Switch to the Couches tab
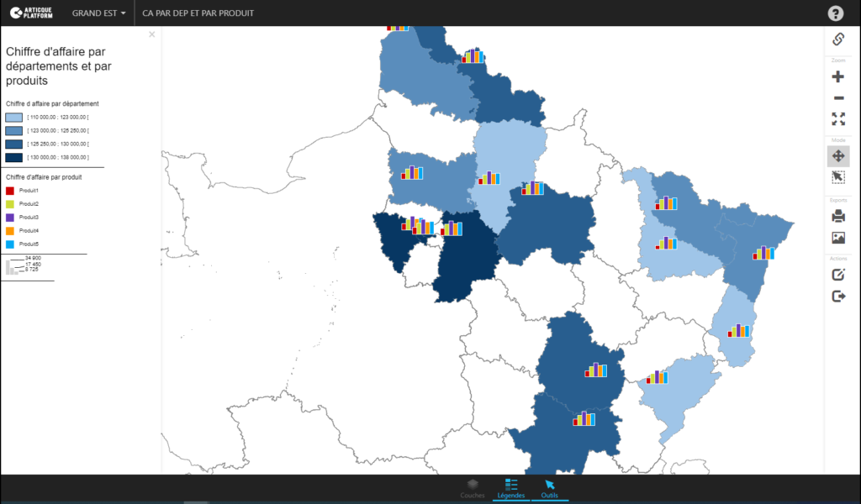 pyautogui.click(x=473, y=490)
